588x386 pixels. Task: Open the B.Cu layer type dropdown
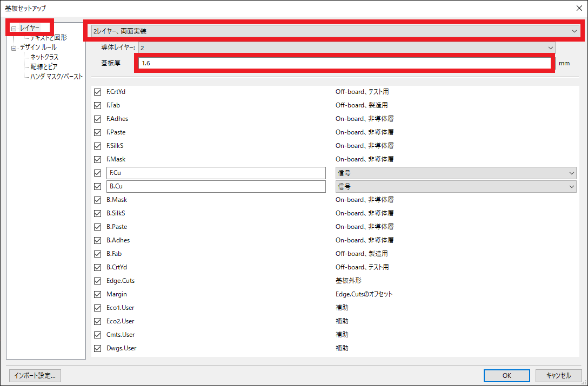(x=456, y=186)
